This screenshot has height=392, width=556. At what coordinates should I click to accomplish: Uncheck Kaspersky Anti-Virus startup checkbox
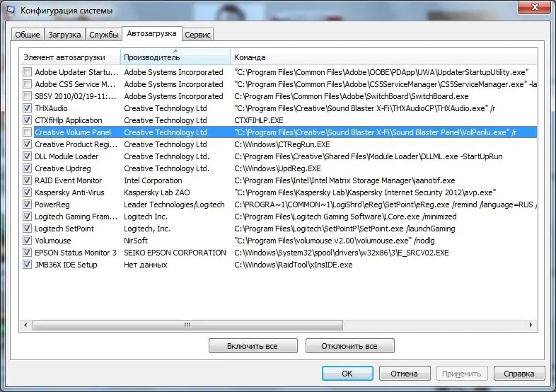pos(28,192)
